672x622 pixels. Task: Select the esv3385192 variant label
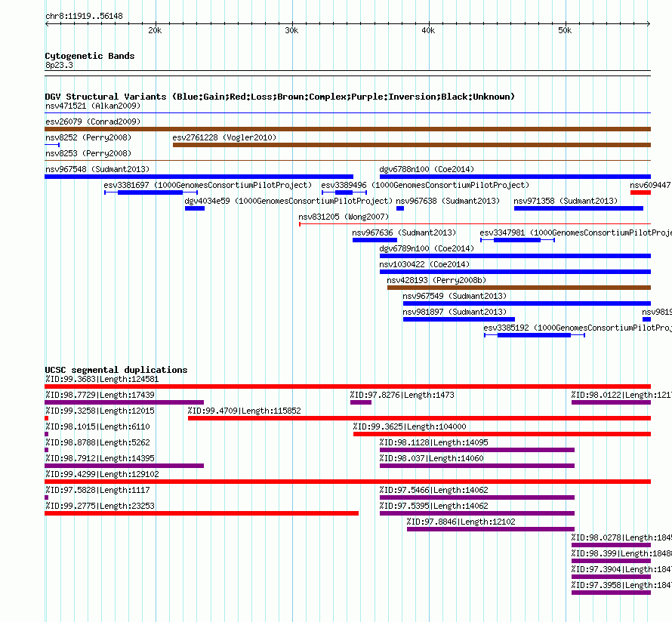pos(578,328)
